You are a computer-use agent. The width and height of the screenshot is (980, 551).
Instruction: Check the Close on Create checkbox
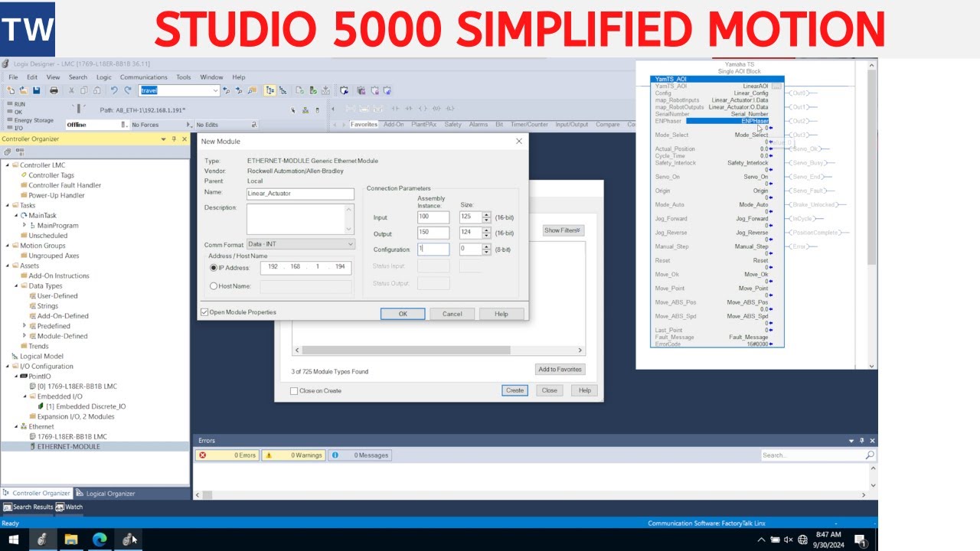294,391
